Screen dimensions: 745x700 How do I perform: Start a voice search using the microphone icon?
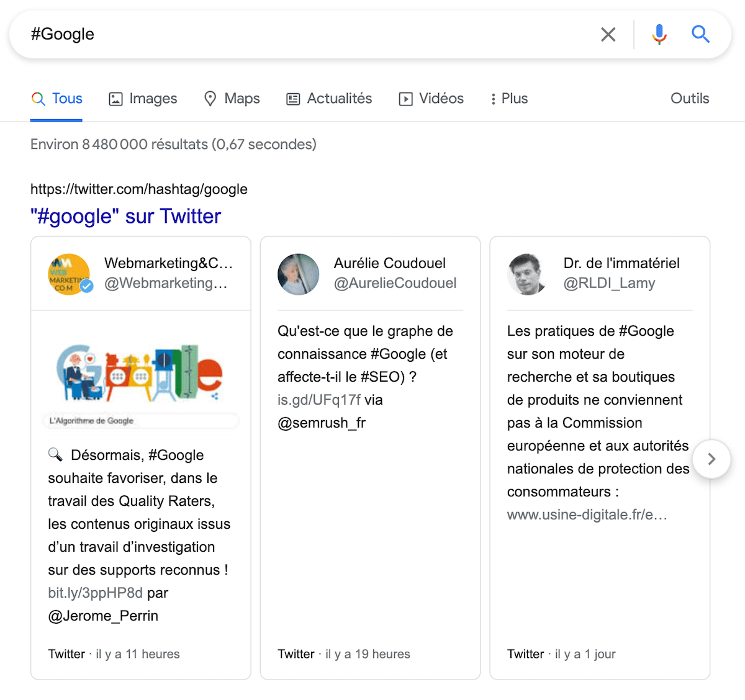659,34
